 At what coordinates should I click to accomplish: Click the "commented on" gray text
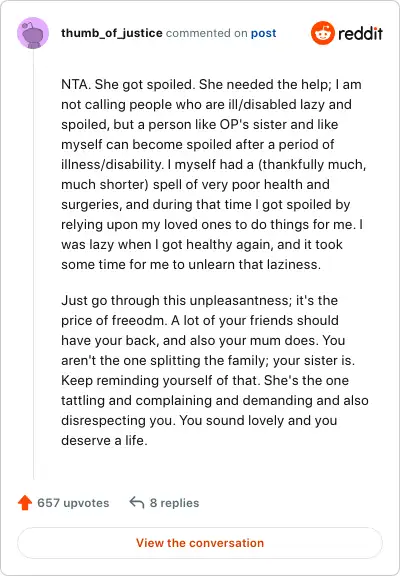pos(206,33)
